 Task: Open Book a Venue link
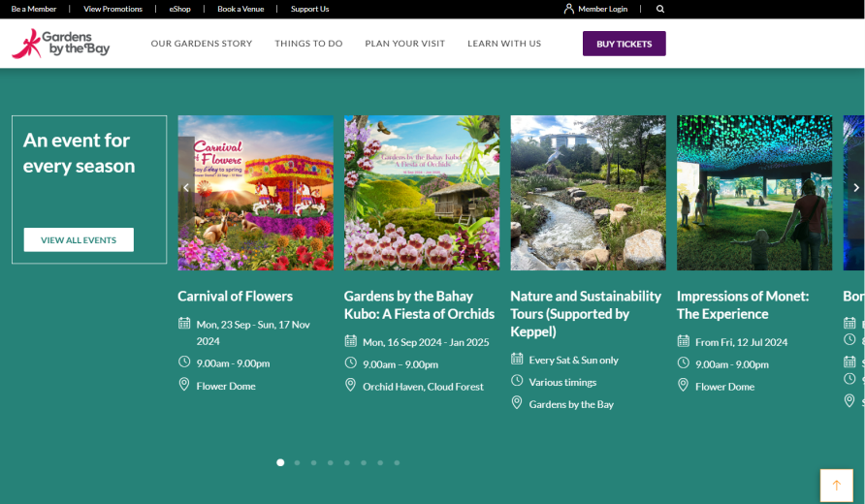pyautogui.click(x=240, y=9)
